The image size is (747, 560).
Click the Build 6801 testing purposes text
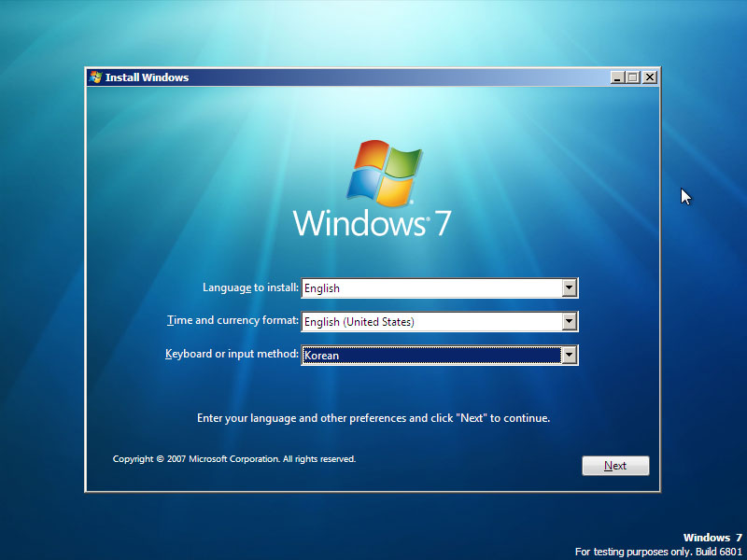pos(658,552)
